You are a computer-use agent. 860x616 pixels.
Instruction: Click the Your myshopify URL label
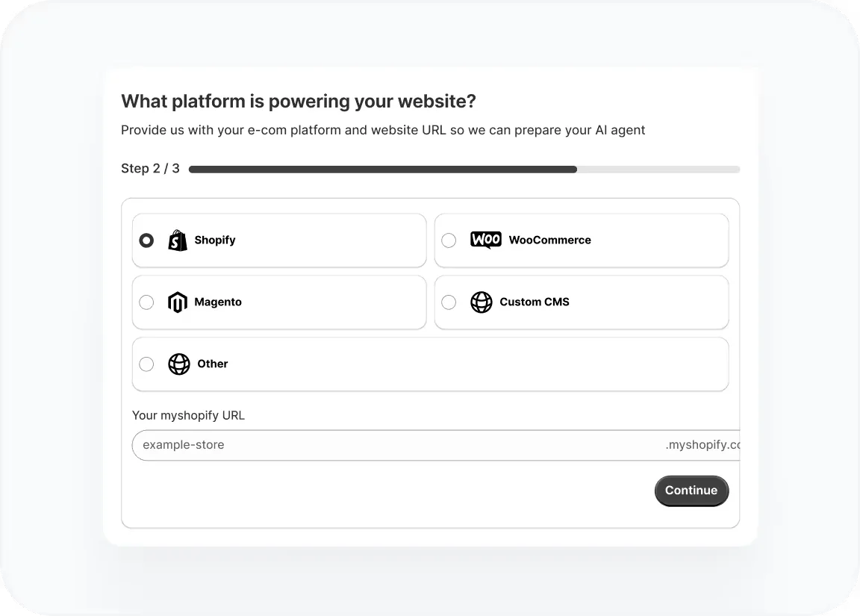[188, 415]
